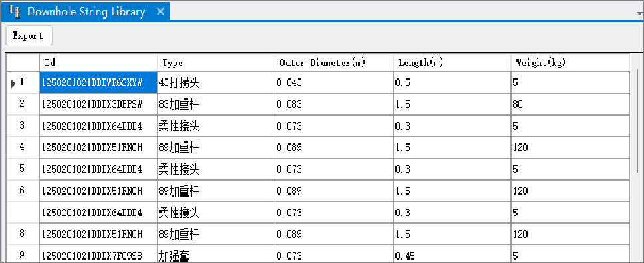The height and width of the screenshot is (263, 644).
Task: Close the Downhole String Library tab
Action: [x=160, y=11]
